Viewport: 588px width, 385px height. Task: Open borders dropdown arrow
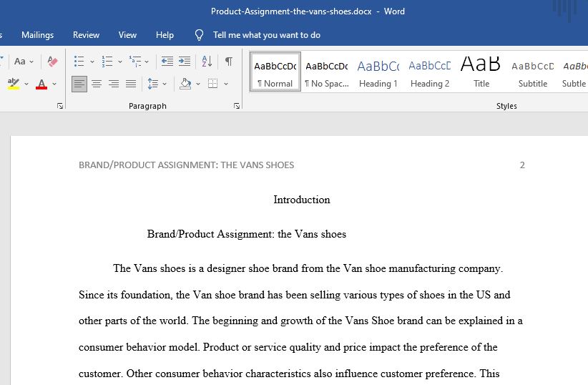pyautogui.click(x=226, y=84)
